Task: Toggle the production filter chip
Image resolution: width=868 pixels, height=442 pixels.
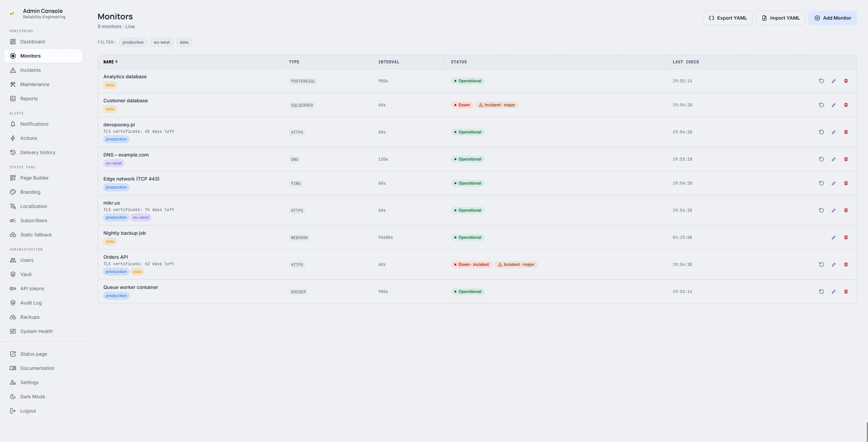Action: click(x=133, y=42)
